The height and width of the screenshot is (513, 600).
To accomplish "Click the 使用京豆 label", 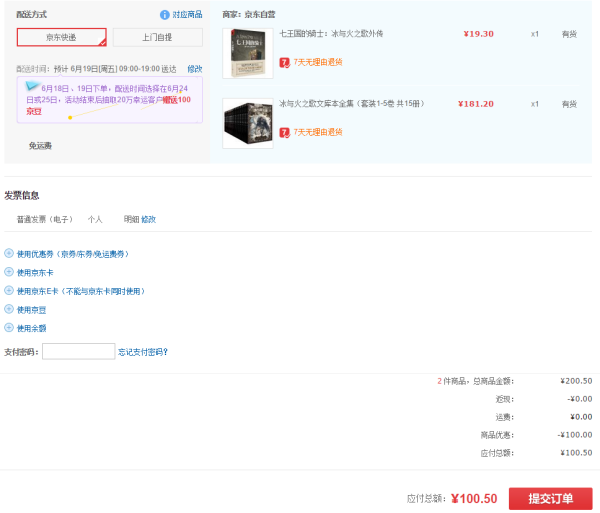I will 31,310.
